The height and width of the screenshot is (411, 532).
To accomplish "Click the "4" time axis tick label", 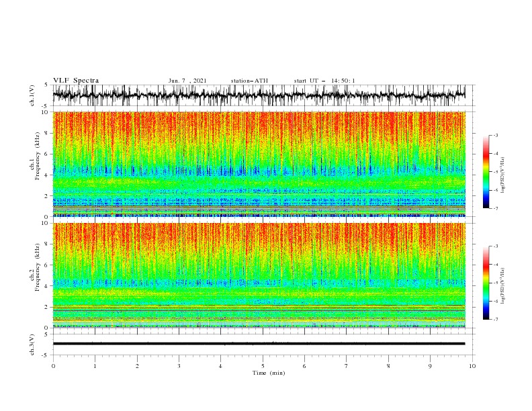I will point(221,366).
